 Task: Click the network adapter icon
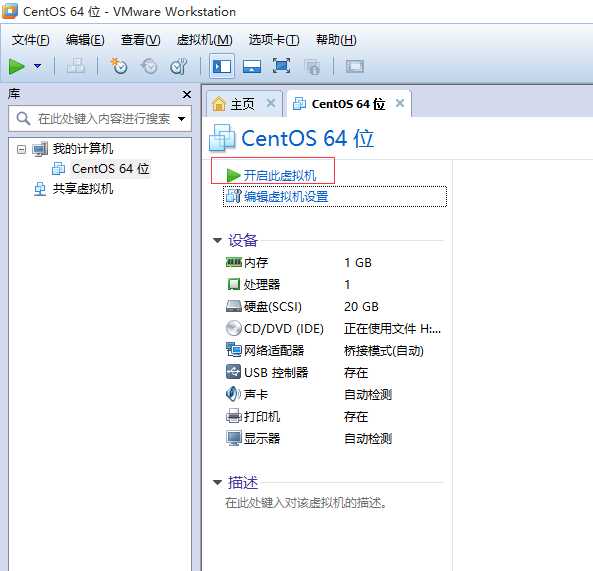[234, 350]
